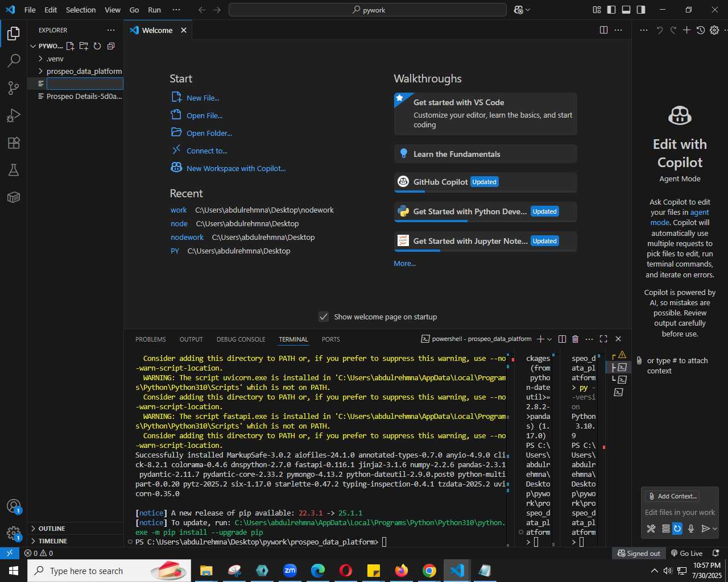
Task: Toggle the primary side bar visibility
Action: click(611, 10)
